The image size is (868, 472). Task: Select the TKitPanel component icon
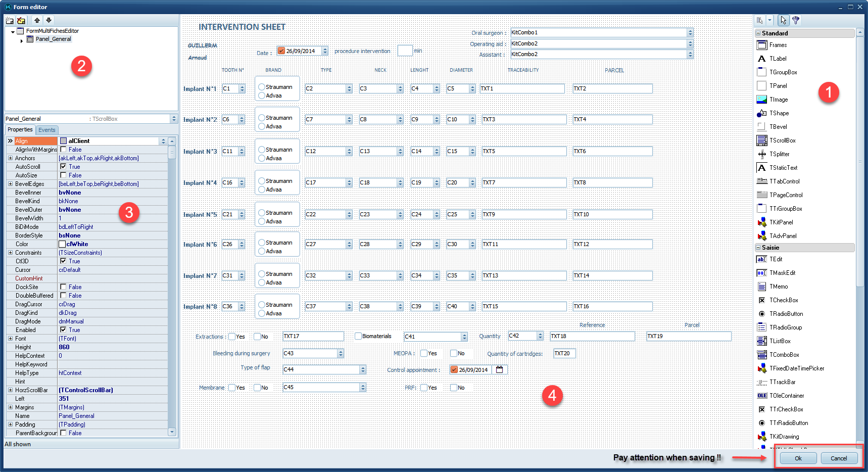762,222
